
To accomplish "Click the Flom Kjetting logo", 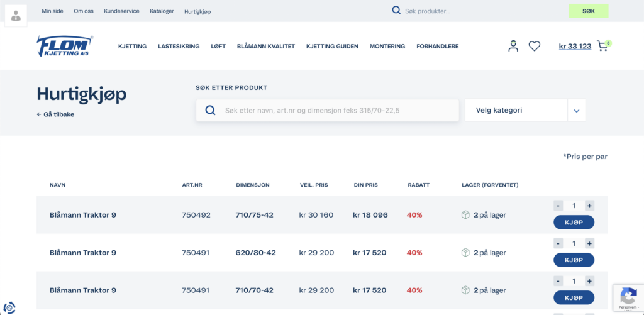I will point(65,46).
